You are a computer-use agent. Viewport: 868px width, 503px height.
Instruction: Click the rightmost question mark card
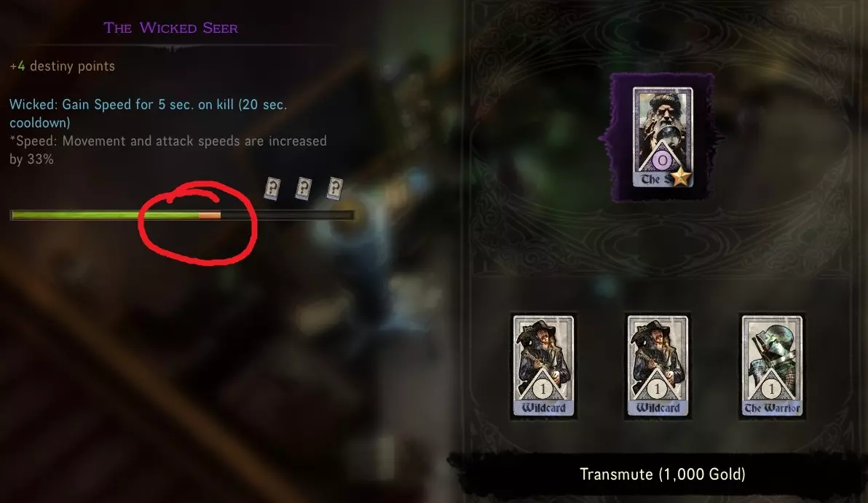334,189
